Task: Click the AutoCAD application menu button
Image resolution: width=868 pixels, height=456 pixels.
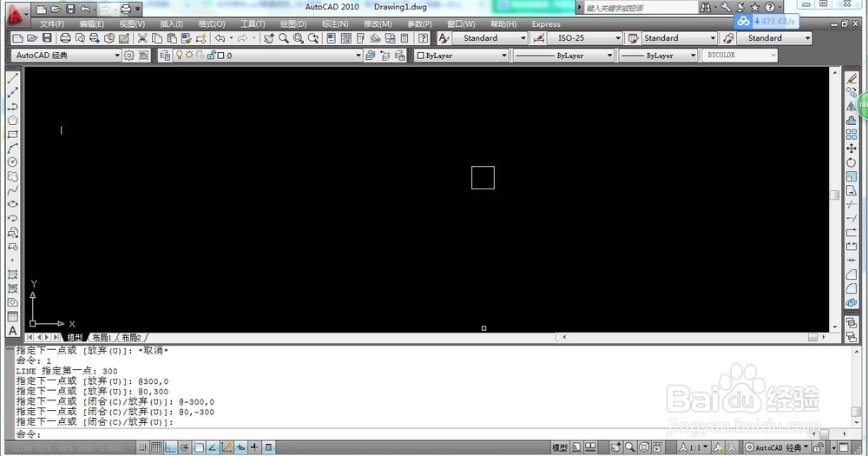Action: coord(17,14)
